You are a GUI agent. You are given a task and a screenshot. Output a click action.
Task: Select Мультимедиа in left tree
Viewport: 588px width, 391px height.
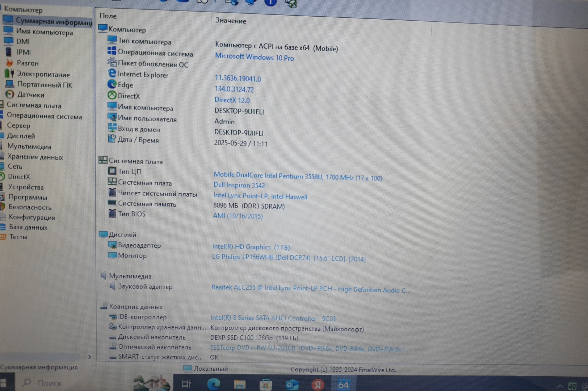[x=29, y=146]
